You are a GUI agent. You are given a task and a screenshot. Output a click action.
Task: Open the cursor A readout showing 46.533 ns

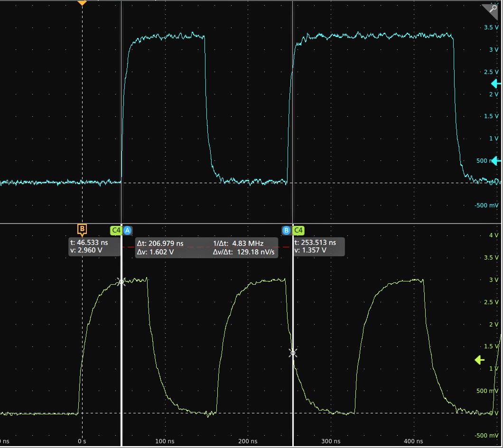click(x=93, y=246)
